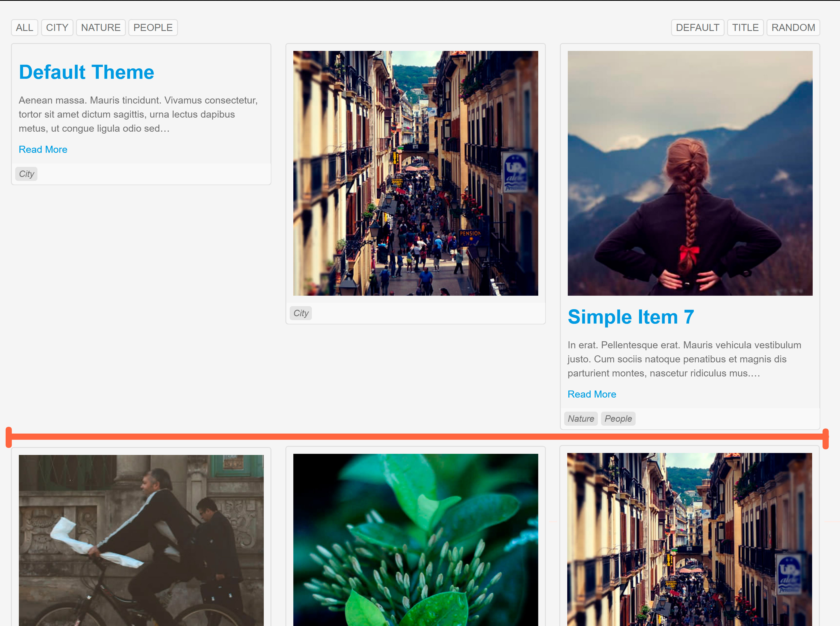840x626 pixels.
Task: Filter items by NATURE
Action: 101,28
